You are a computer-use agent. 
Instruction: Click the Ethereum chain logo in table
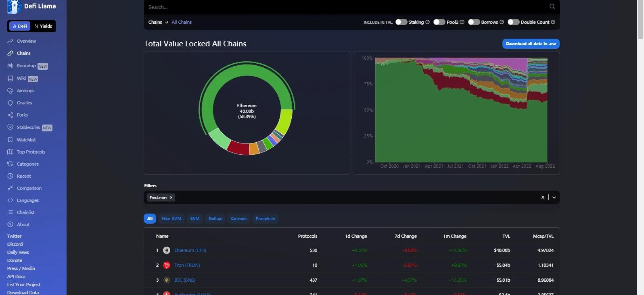pyautogui.click(x=167, y=250)
